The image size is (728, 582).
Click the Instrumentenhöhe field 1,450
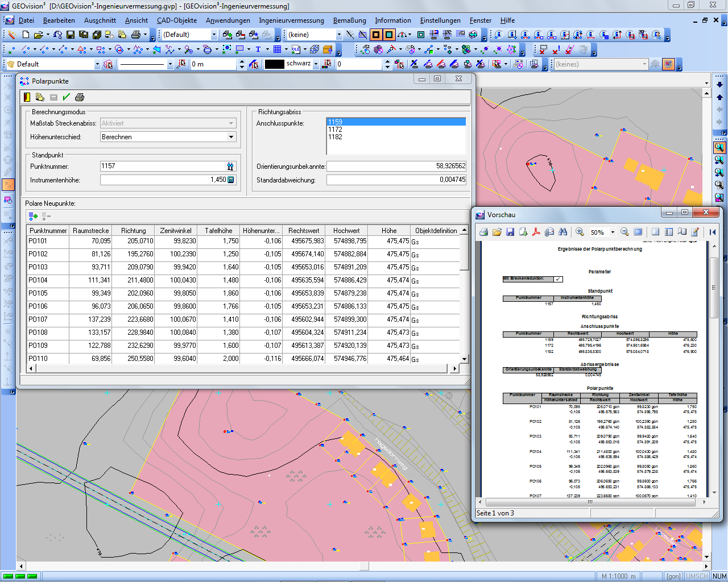click(168, 180)
